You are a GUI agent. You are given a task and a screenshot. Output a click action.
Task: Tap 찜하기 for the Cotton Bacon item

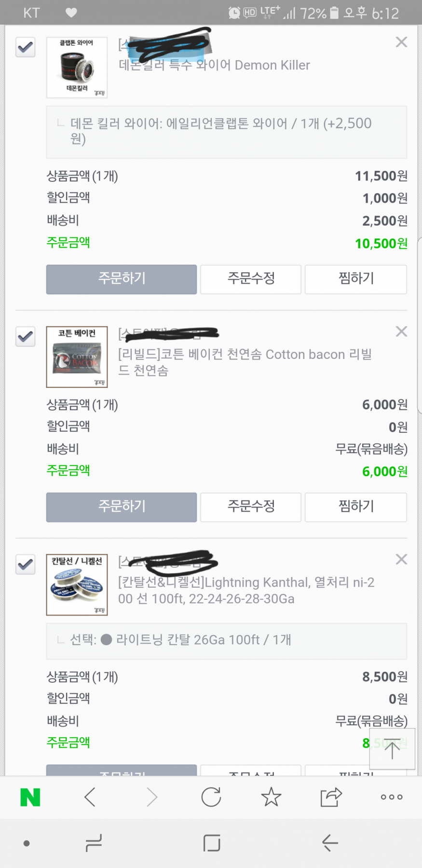pyautogui.click(x=356, y=507)
